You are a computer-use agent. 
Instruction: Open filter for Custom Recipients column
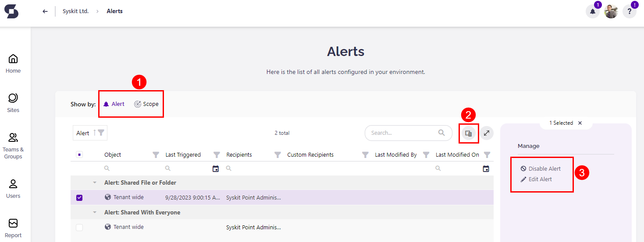365,154
